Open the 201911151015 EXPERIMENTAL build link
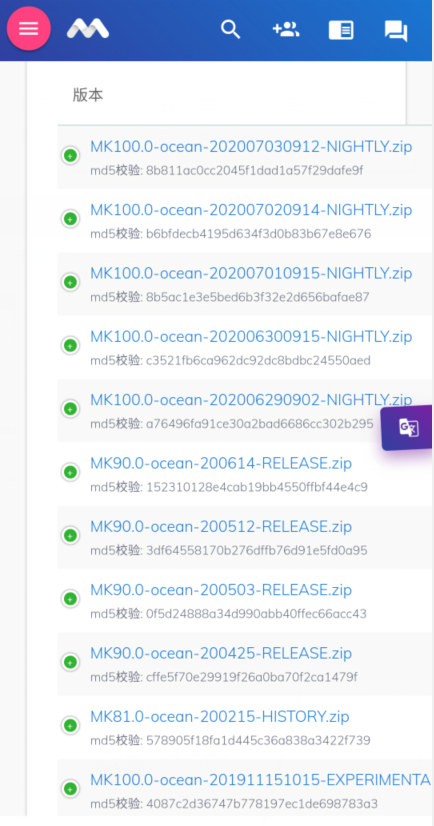Screen dimensions: 434x826 (x=261, y=780)
